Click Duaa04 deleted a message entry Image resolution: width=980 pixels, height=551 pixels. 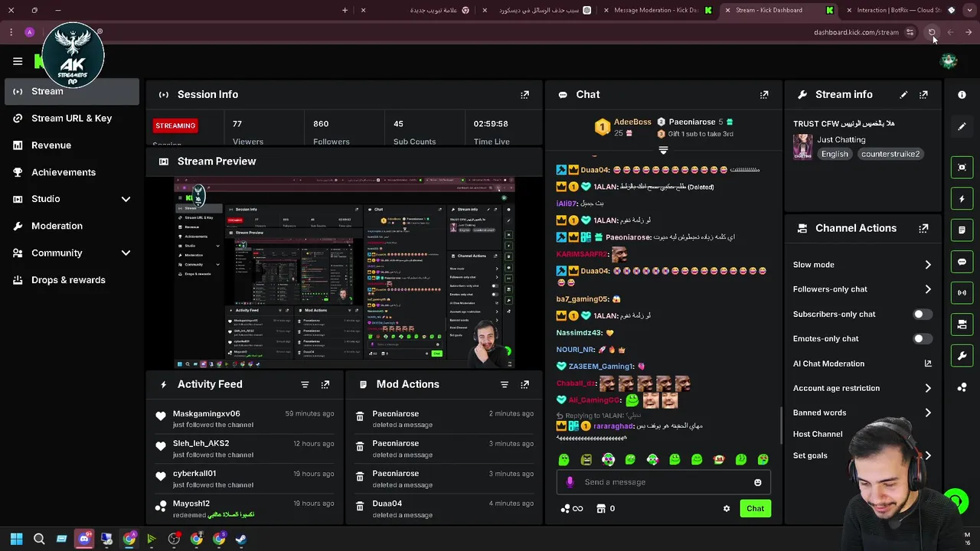[x=444, y=509]
